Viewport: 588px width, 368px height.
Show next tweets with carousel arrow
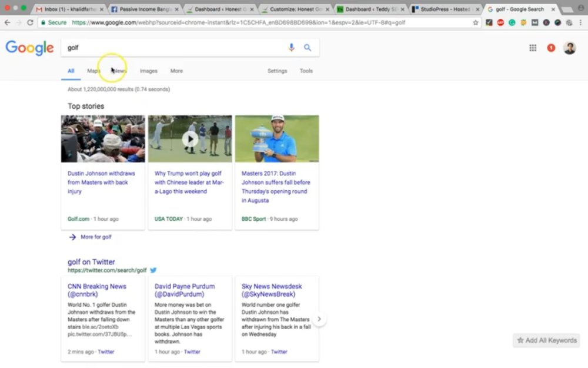(319, 319)
